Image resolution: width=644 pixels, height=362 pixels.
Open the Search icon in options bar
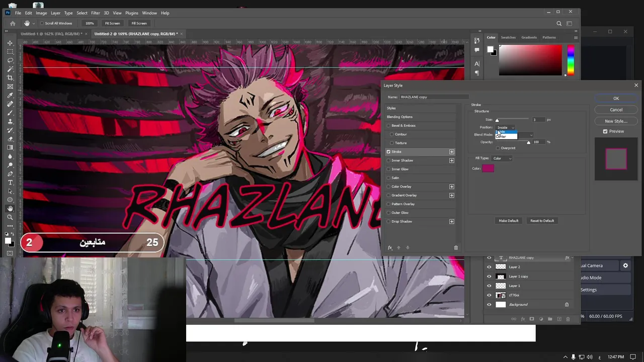coord(559,23)
